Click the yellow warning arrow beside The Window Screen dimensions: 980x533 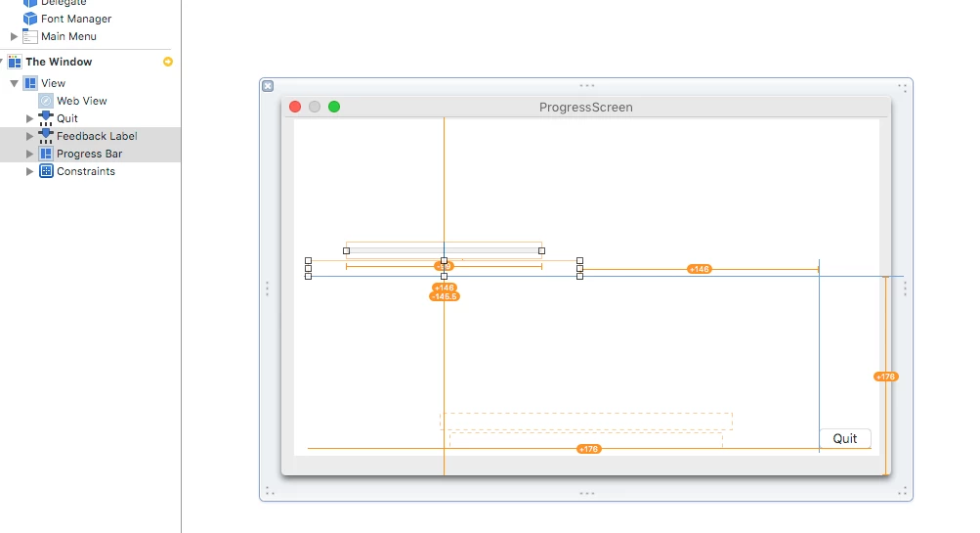point(167,62)
